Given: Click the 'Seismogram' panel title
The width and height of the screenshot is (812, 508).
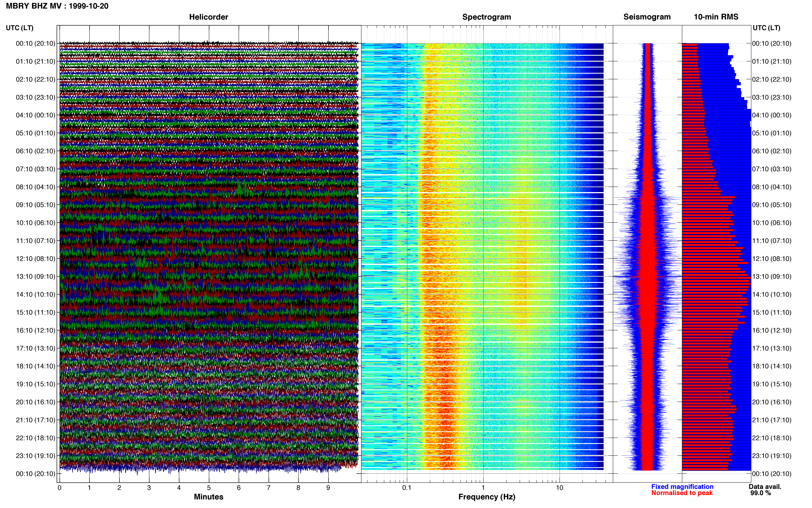Looking at the screenshot, I should pos(647,17).
